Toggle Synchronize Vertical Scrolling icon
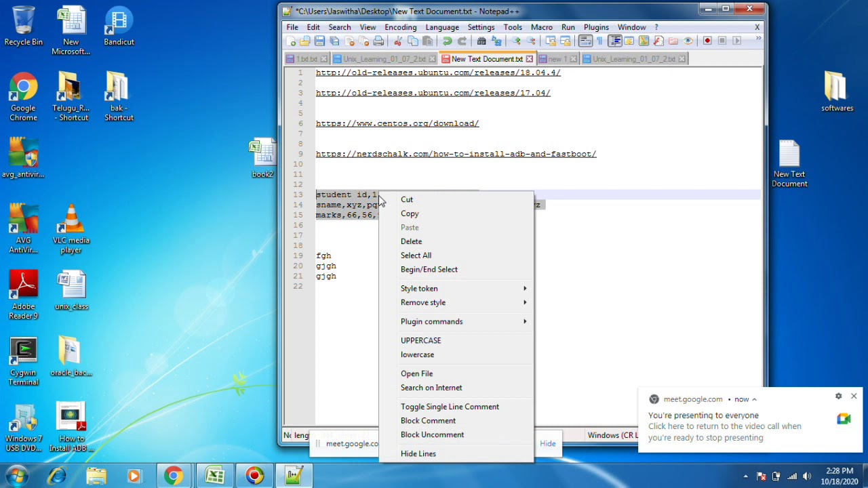 [x=551, y=41]
